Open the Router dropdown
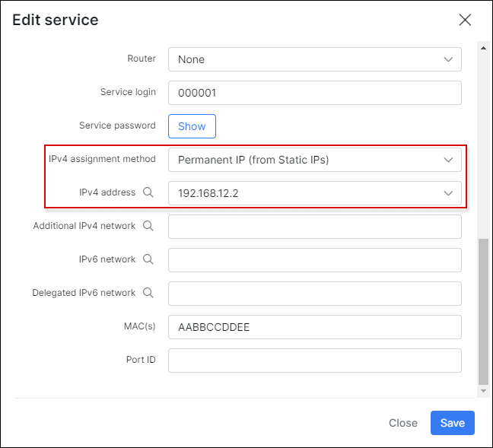 (x=314, y=59)
